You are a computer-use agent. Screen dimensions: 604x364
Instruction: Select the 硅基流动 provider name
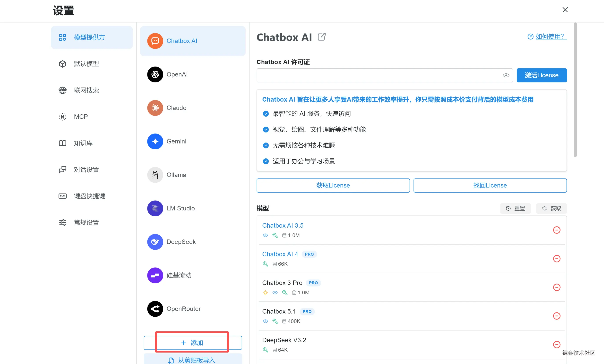coord(179,276)
